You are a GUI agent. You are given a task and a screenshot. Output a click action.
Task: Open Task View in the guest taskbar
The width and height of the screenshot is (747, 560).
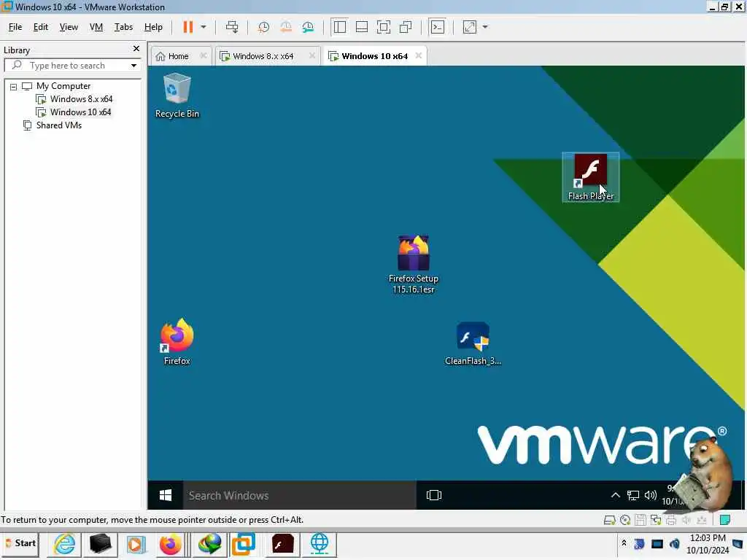(x=434, y=495)
